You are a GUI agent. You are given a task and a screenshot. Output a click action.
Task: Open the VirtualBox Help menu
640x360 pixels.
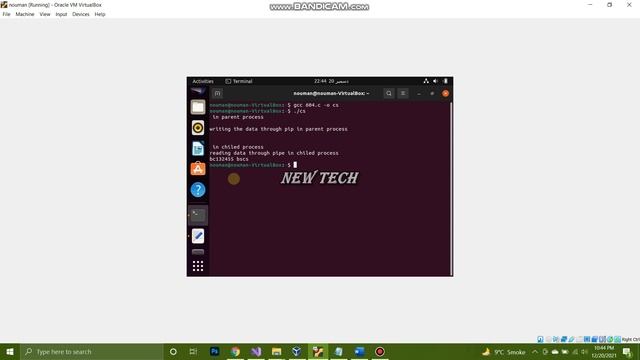point(100,14)
